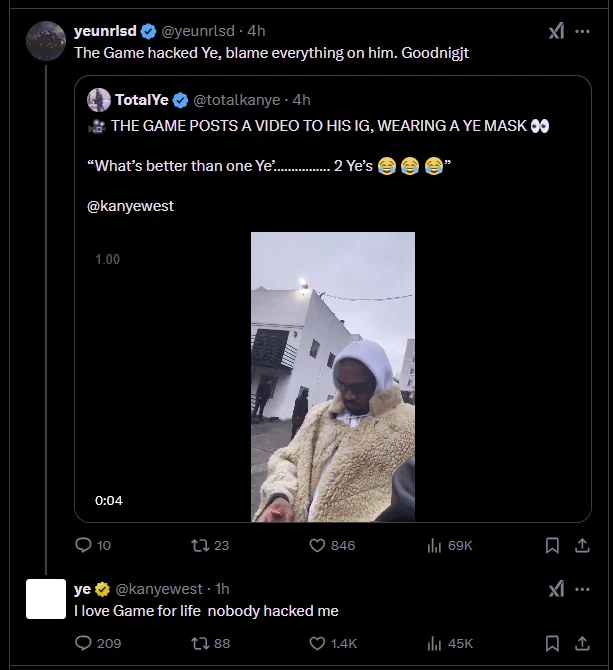Screen dimensions: 613x670
Task: Play The Game's Ye mask video
Action: [332, 377]
